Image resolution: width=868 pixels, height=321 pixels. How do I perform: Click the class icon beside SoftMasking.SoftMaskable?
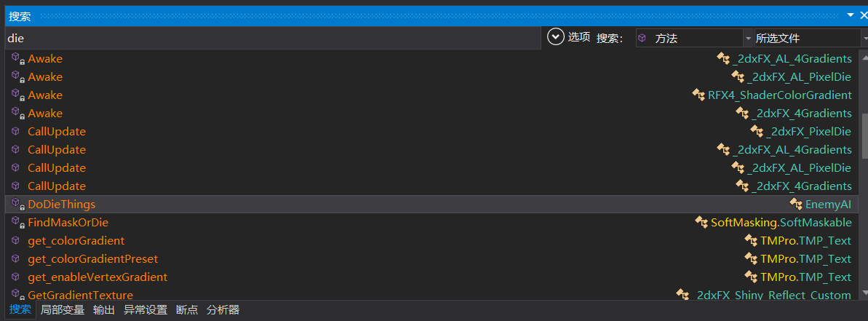click(701, 223)
